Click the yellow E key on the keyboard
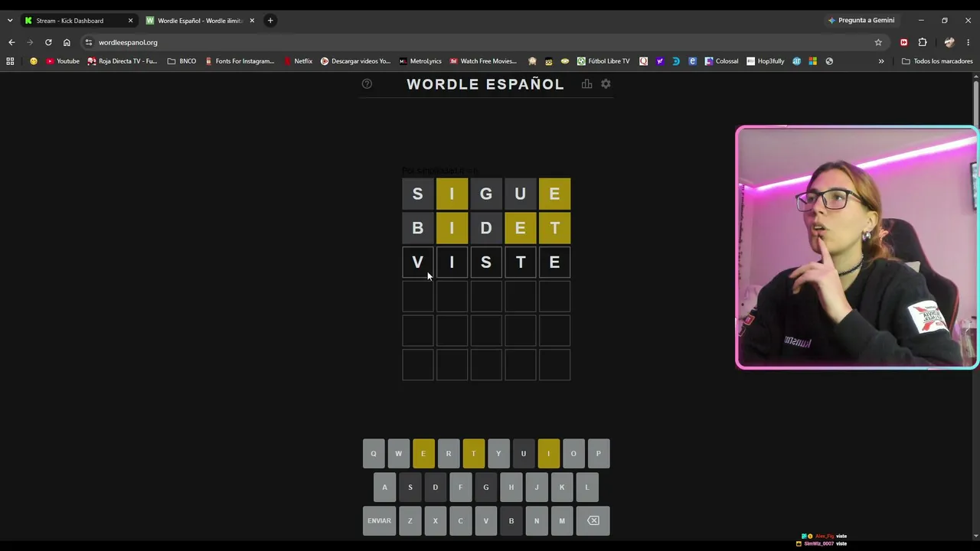 (x=423, y=454)
